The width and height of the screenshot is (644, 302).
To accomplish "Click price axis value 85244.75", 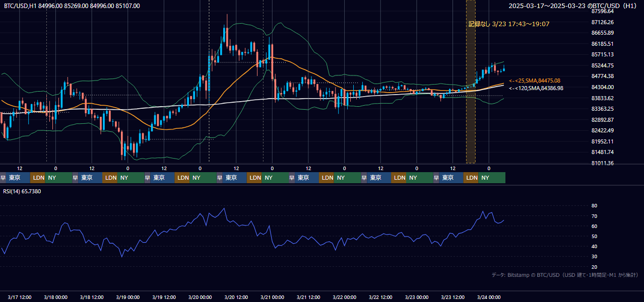I will tap(603, 65).
